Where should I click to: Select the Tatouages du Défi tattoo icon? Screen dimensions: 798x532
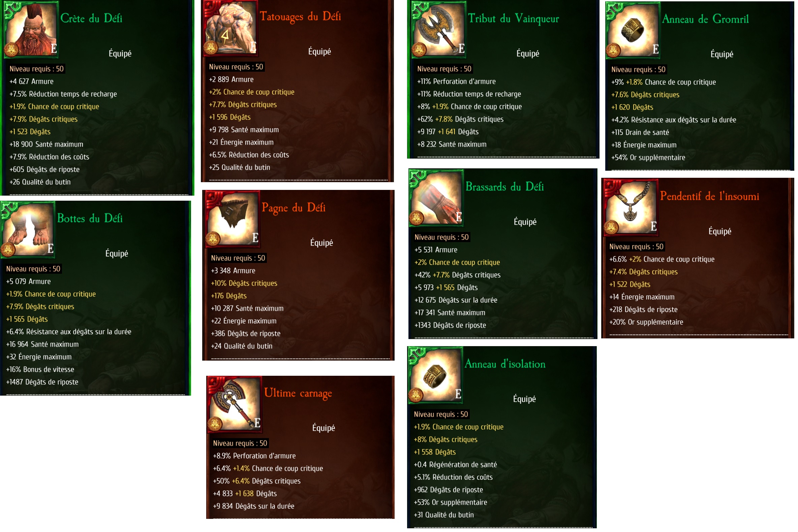click(231, 28)
